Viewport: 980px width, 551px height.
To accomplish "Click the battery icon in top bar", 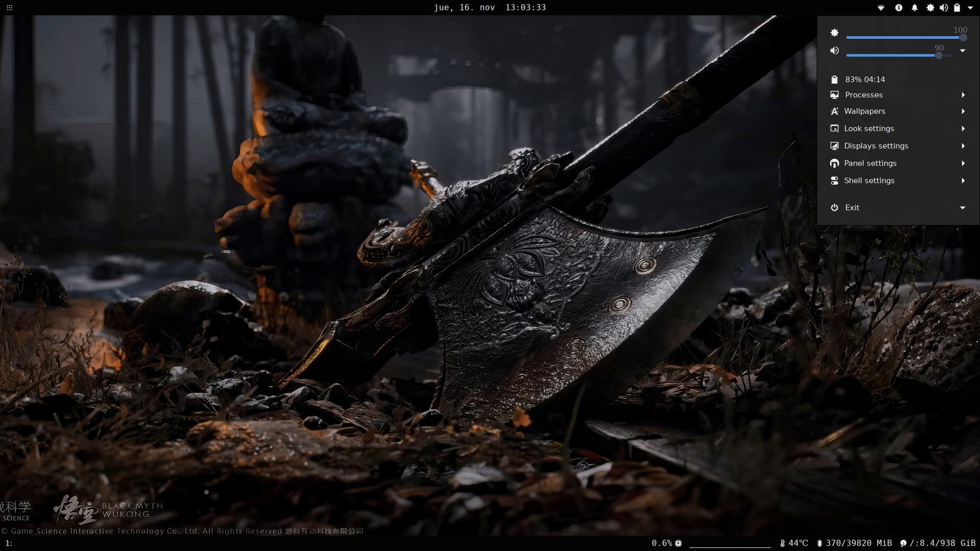I will [x=957, y=8].
